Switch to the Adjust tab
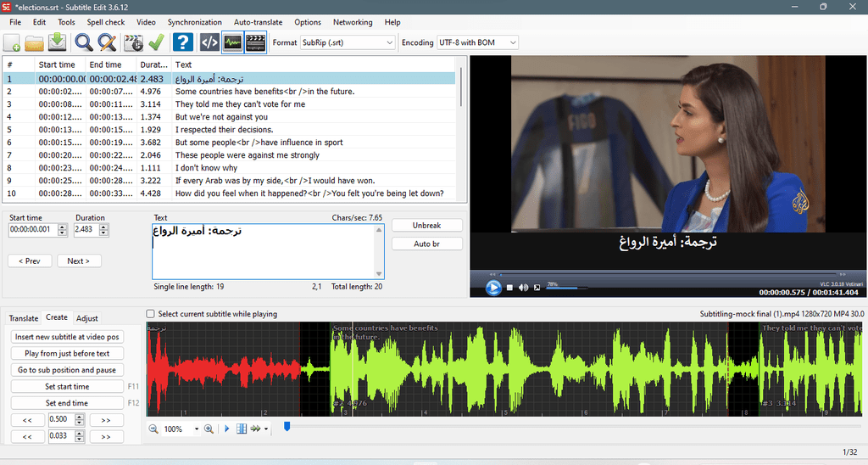The height and width of the screenshot is (465, 868). click(x=87, y=318)
